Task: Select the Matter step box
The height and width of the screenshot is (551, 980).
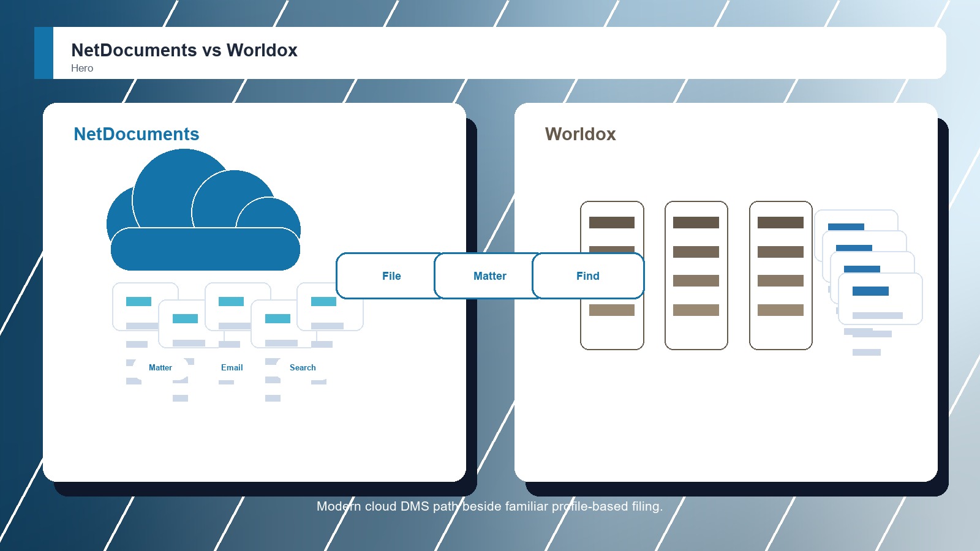Action: 490,276
